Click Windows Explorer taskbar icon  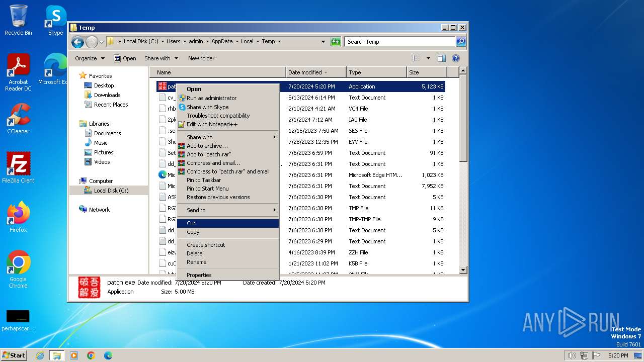57,355
